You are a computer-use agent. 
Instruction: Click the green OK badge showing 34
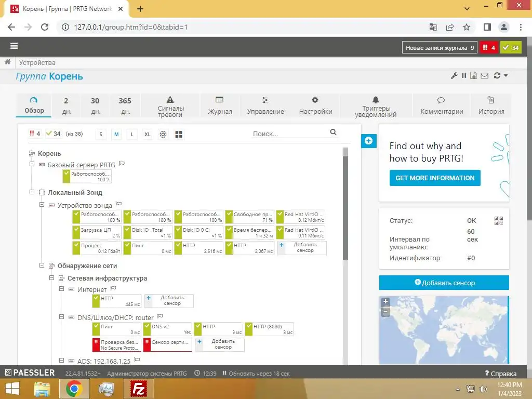[511, 47]
